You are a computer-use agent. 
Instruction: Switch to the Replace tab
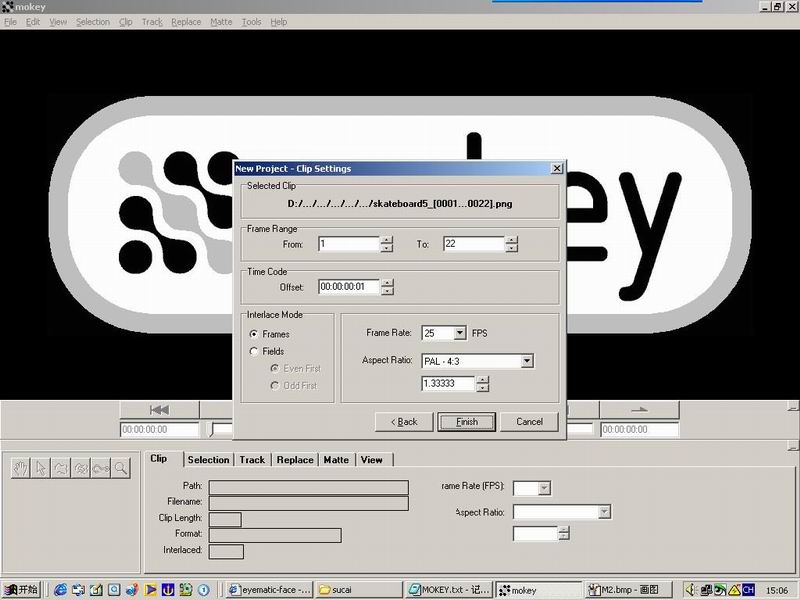[x=295, y=460]
